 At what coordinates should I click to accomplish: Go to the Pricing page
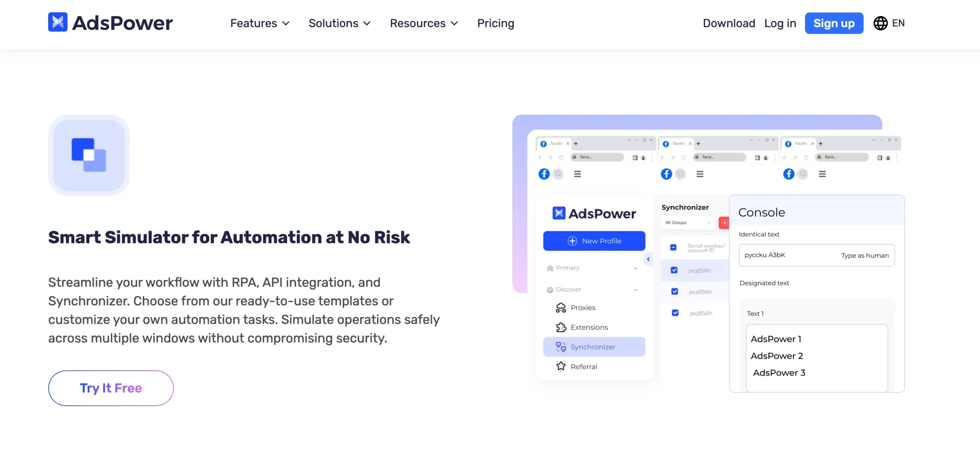pyautogui.click(x=495, y=23)
